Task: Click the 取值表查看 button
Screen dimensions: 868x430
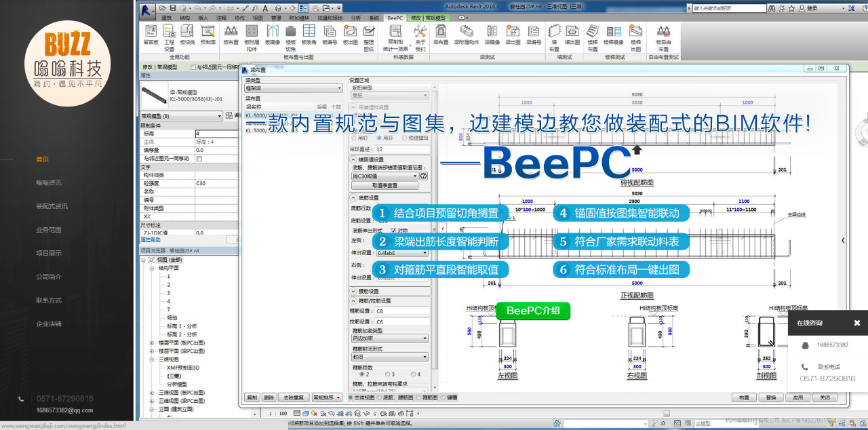Action: pyautogui.click(x=384, y=185)
